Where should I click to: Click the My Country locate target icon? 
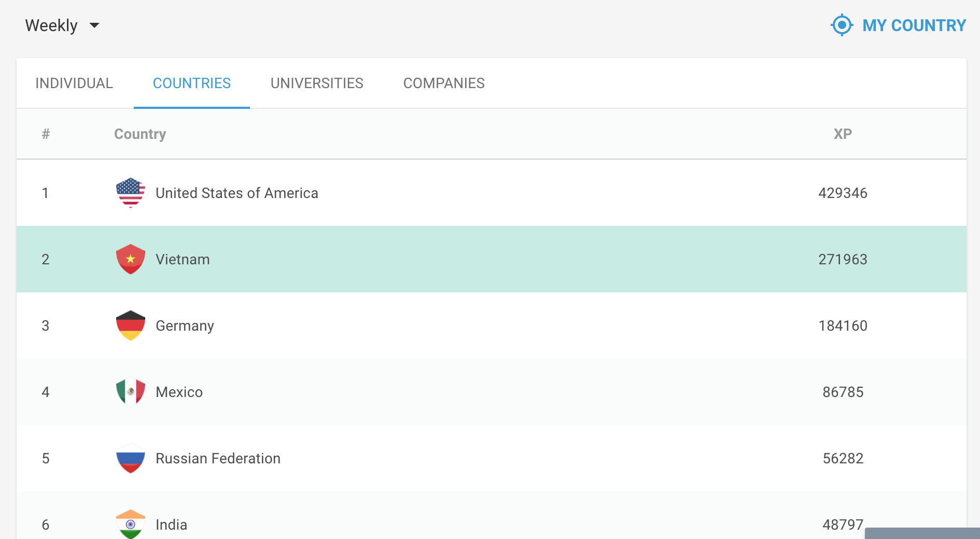point(842,25)
